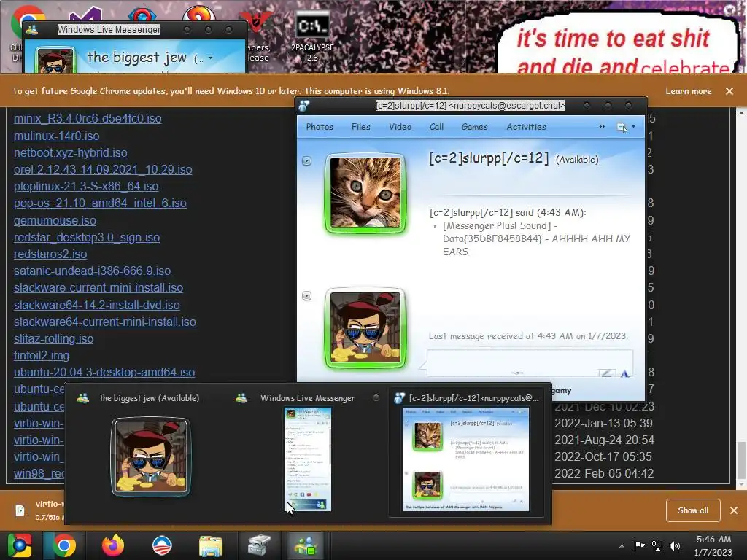The height and width of the screenshot is (560, 747).
Task: Open the taskbar clock showing 5:46 AM
Action: point(713,545)
